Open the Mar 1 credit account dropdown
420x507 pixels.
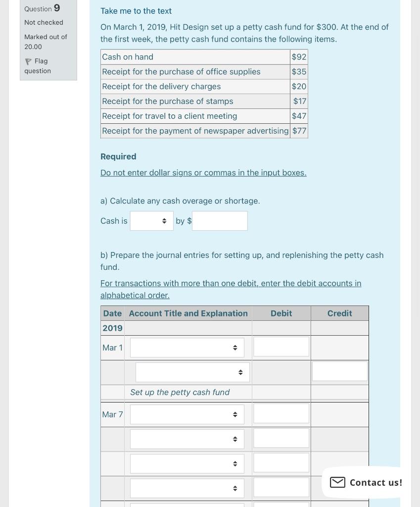(x=192, y=372)
